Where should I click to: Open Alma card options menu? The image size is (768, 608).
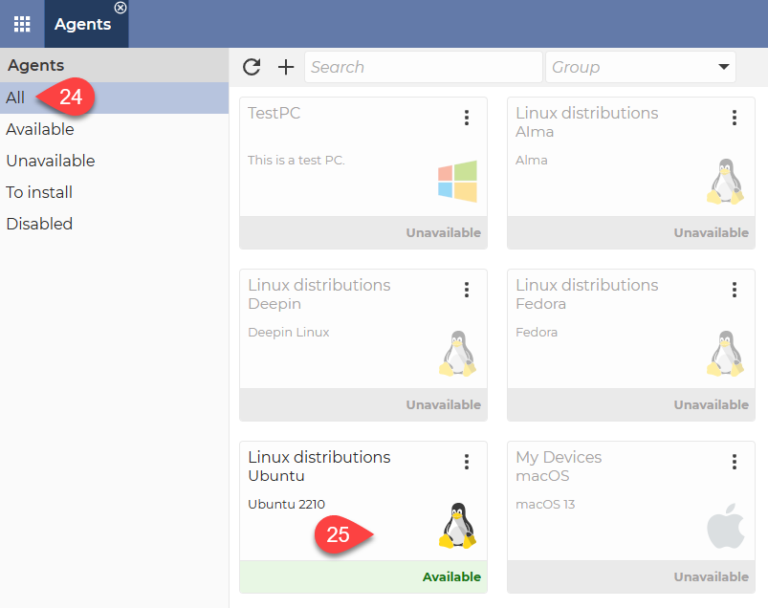[734, 118]
